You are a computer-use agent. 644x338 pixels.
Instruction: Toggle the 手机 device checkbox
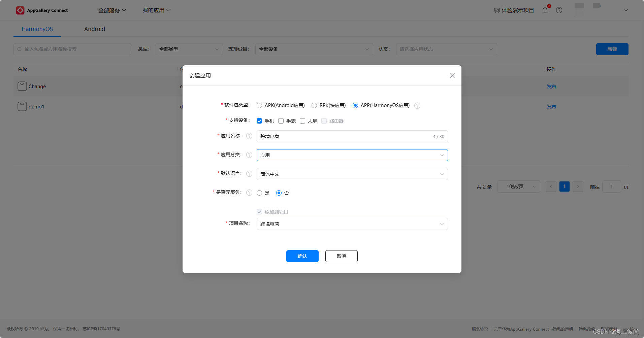pyautogui.click(x=259, y=121)
